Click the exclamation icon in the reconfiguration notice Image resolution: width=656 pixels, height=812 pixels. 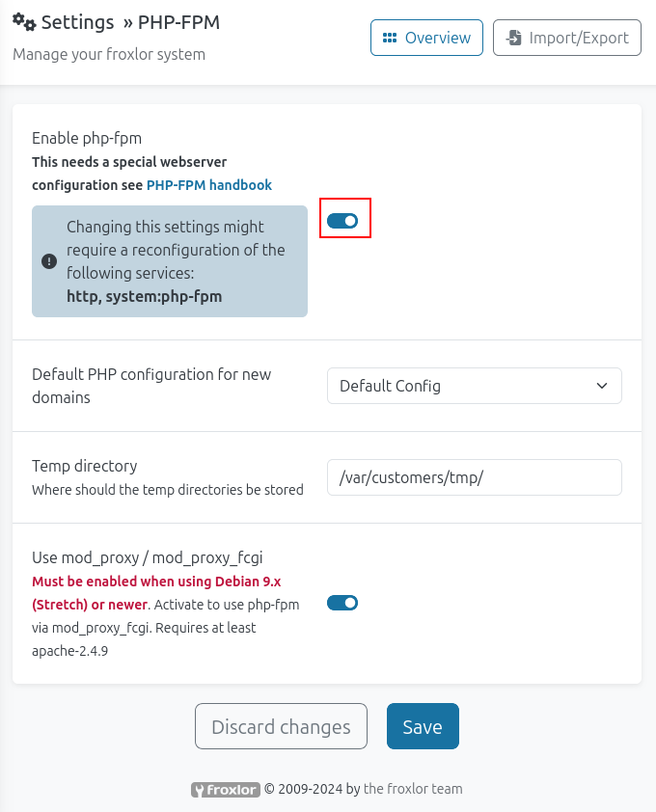49,261
